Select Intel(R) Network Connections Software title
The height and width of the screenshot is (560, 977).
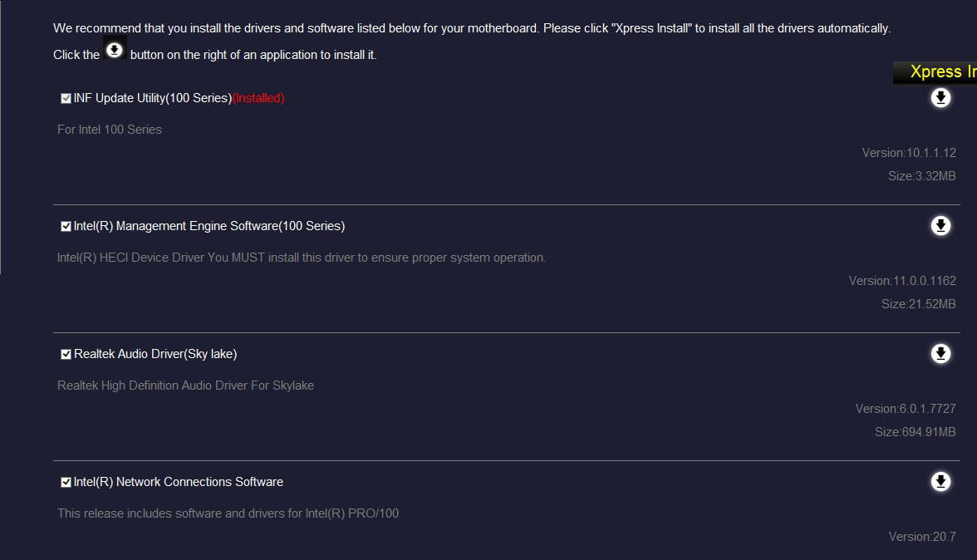(178, 482)
